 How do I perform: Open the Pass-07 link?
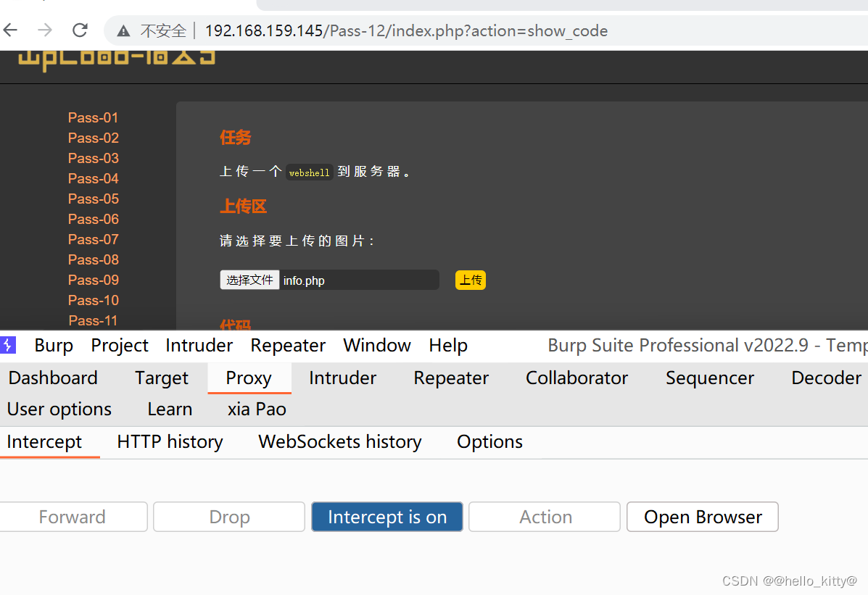tap(93, 240)
